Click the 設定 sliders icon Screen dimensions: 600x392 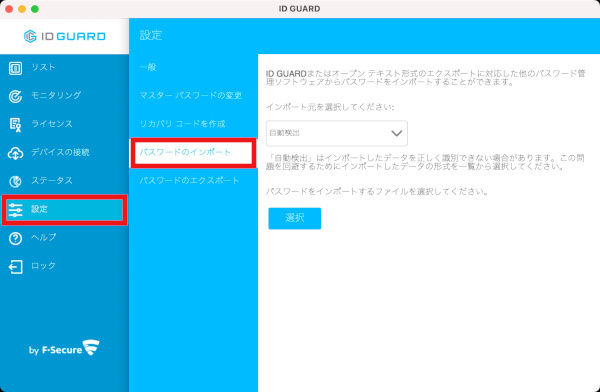[15, 210]
